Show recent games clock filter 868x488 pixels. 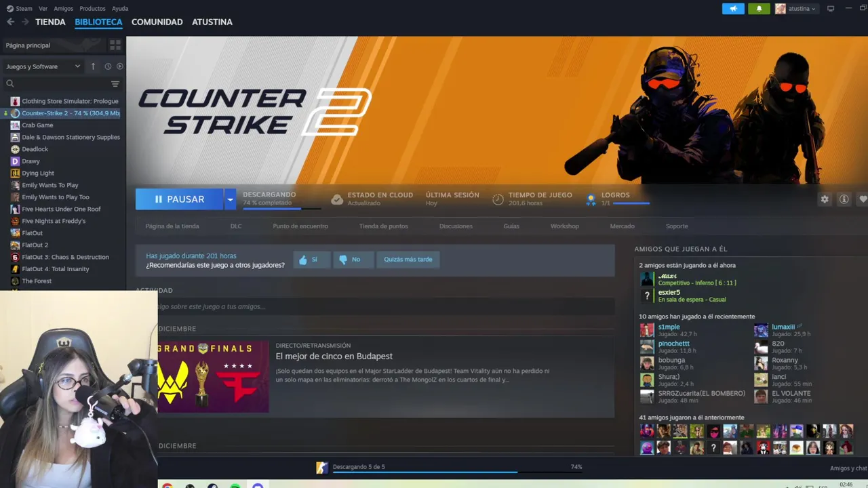point(108,66)
